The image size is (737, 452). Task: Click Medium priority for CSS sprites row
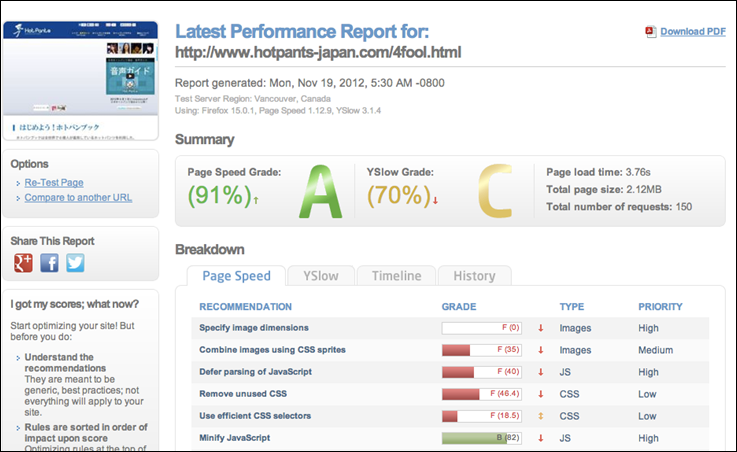[x=655, y=350]
